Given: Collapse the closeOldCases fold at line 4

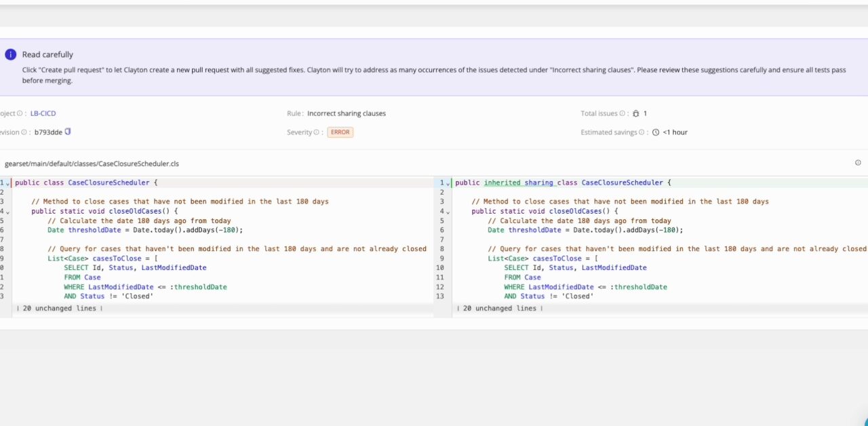Looking at the screenshot, I should (7, 212).
